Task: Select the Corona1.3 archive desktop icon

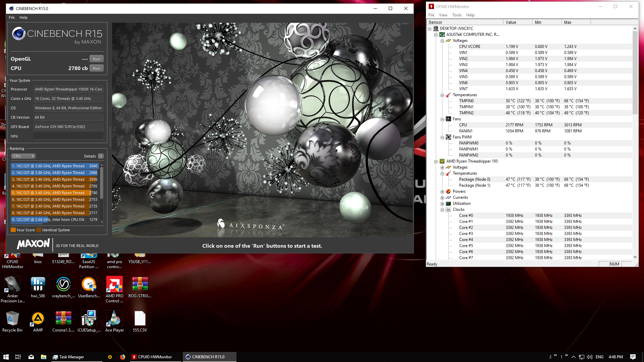Action: [x=63, y=321]
